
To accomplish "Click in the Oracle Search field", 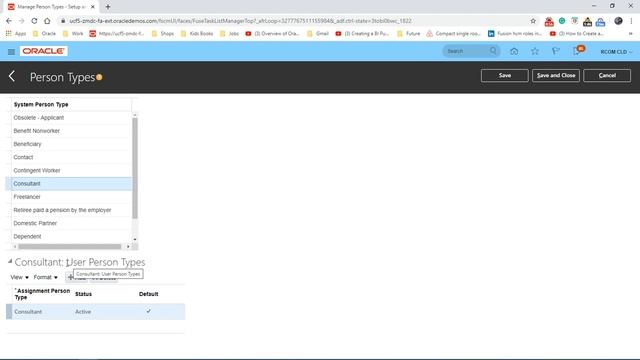I will [467, 51].
